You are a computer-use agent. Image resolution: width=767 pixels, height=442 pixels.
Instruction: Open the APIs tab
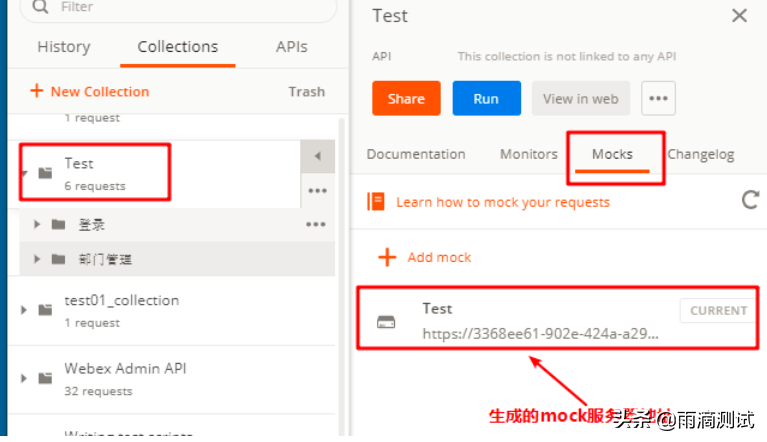291,47
